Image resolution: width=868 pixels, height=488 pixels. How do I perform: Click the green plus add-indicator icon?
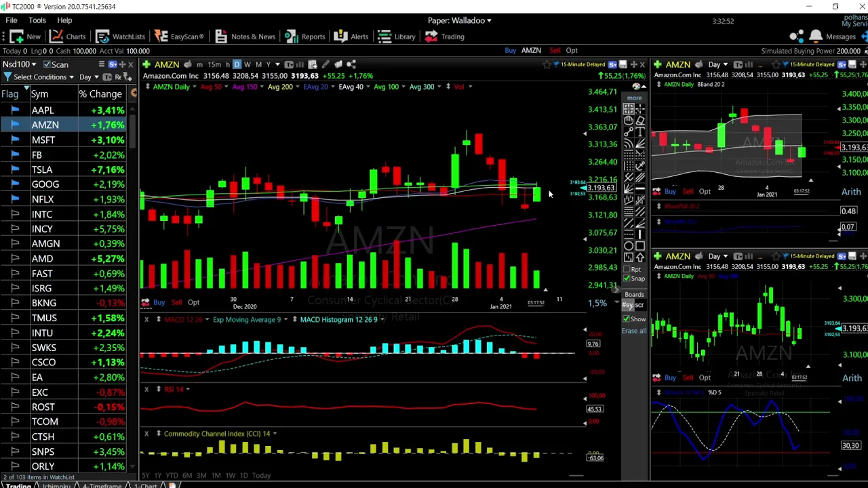[x=146, y=64]
